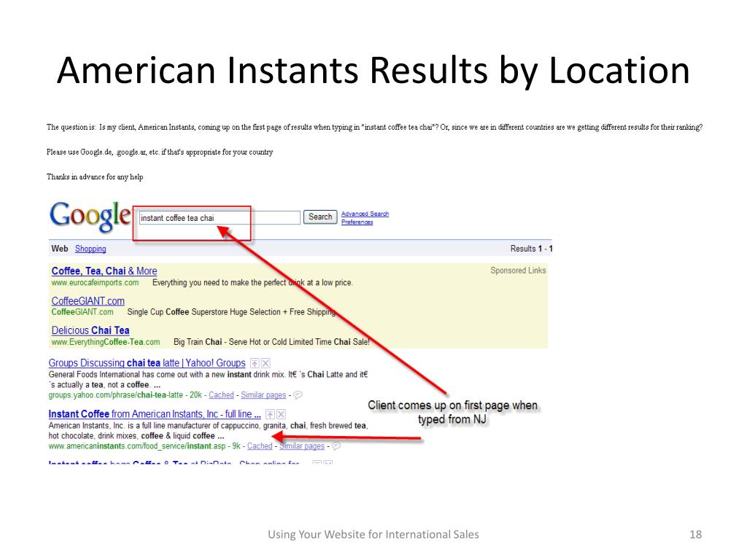Image resolution: width=747 pixels, height=560 pixels.
Task: Open Similar pages for groups.yahoo.com result
Action: coord(263,394)
